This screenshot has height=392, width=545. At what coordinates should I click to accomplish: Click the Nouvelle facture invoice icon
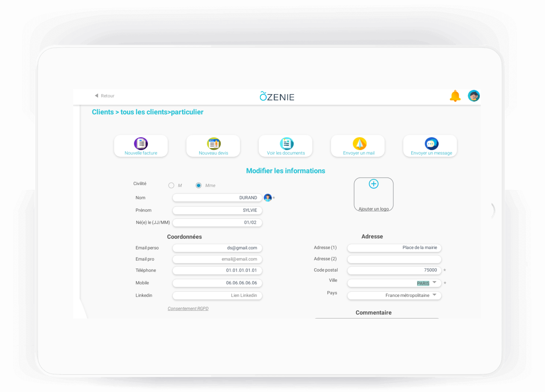tap(141, 143)
